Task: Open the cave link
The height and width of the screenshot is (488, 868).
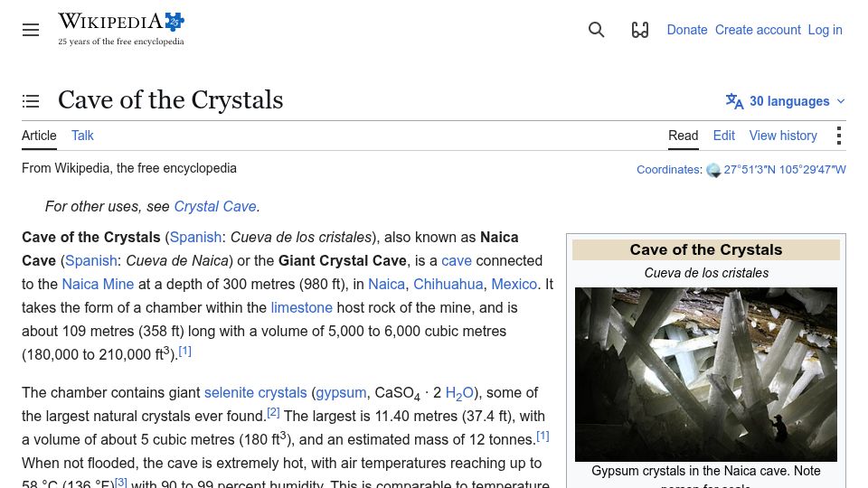Action: (457, 260)
